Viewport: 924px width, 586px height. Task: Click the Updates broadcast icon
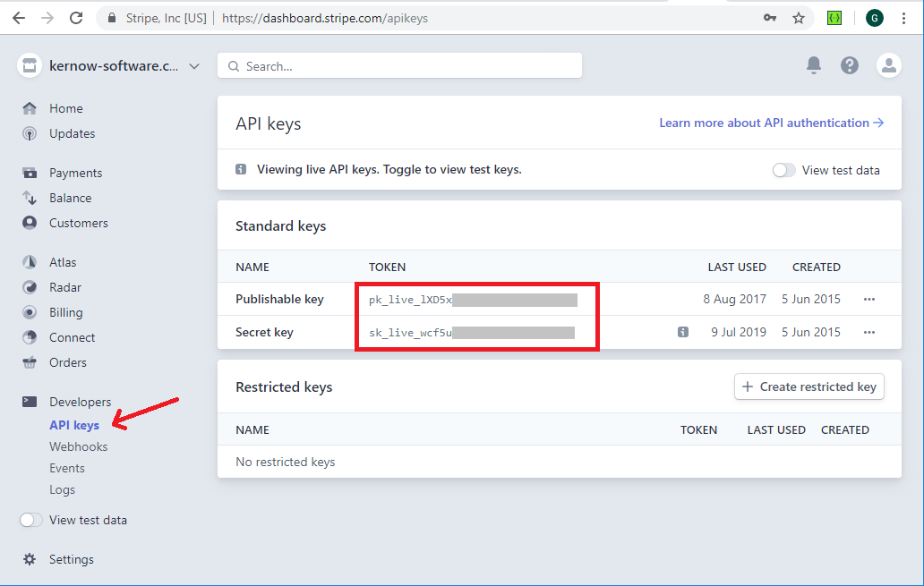click(x=30, y=133)
